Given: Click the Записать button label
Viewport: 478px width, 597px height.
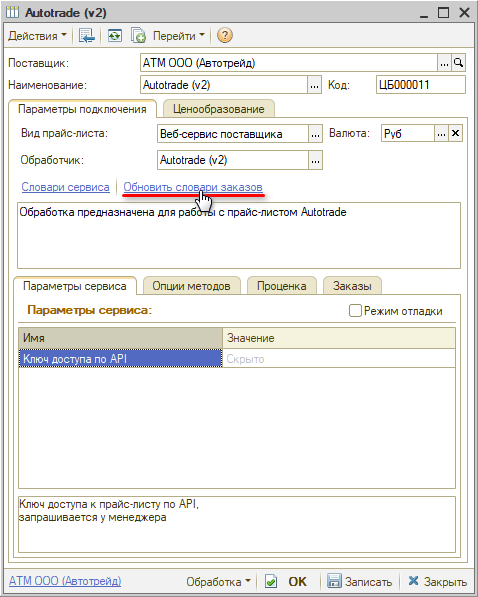Looking at the screenshot, I should point(368,582).
